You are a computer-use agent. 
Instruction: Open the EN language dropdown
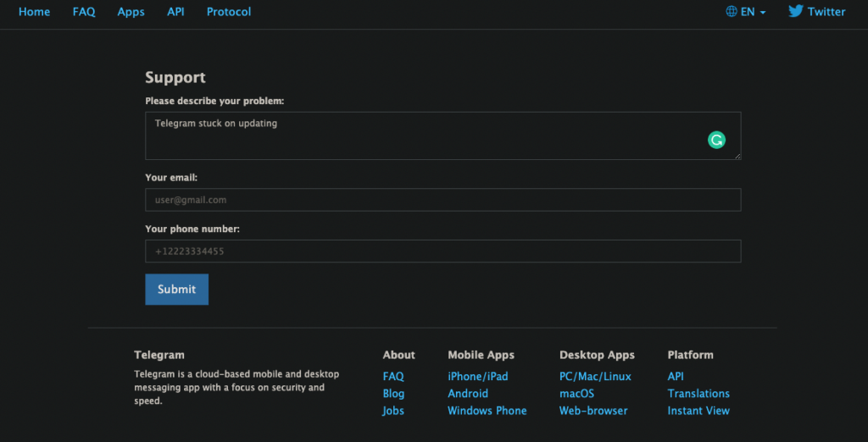753,12
